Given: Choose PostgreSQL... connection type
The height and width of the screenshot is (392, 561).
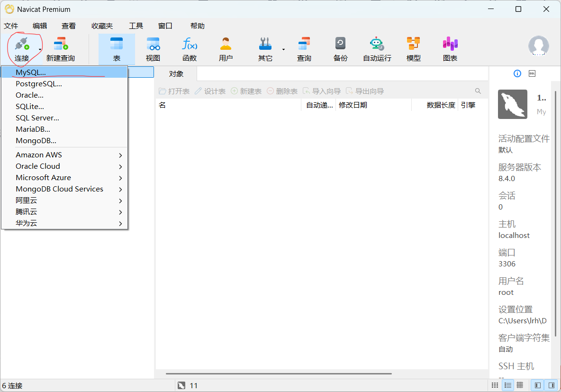Looking at the screenshot, I should (x=64, y=84).
